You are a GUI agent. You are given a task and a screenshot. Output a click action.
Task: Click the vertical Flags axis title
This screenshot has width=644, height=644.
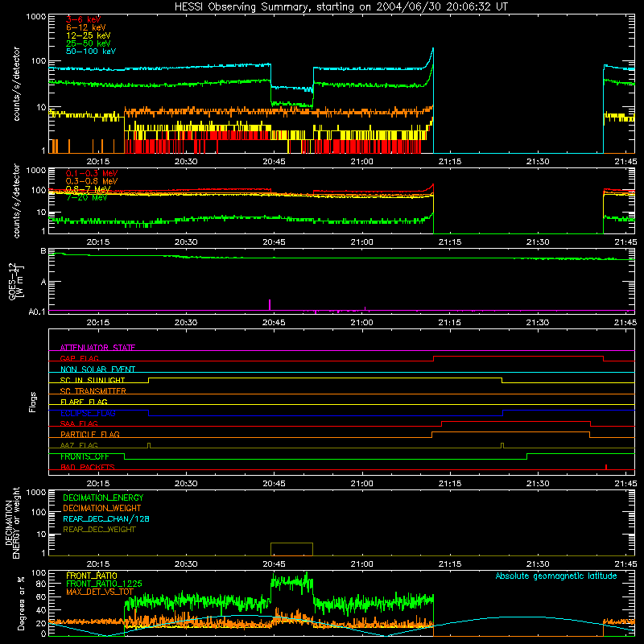coord(33,402)
